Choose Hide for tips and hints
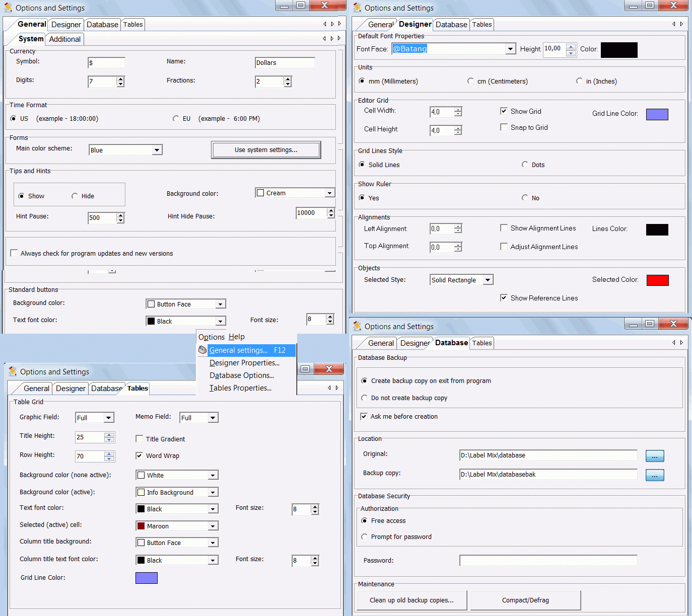The height and width of the screenshot is (616, 692). click(75, 196)
